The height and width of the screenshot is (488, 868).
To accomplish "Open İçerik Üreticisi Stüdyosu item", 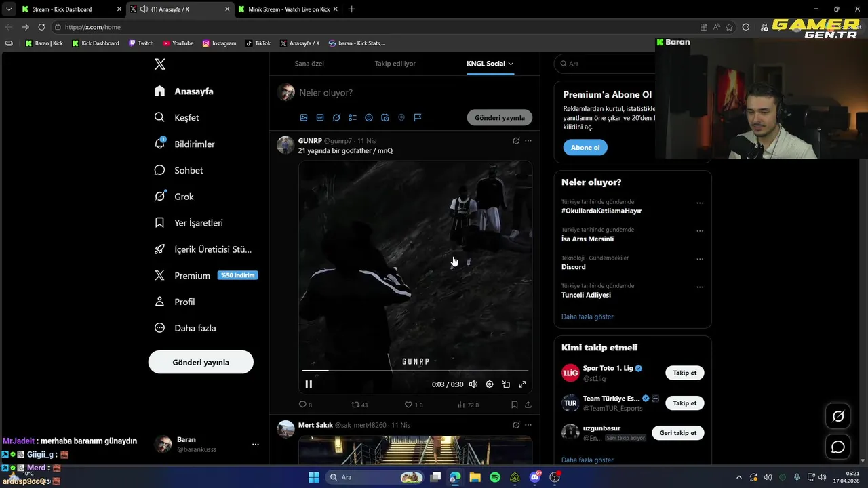I will pyautogui.click(x=203, y=249).
